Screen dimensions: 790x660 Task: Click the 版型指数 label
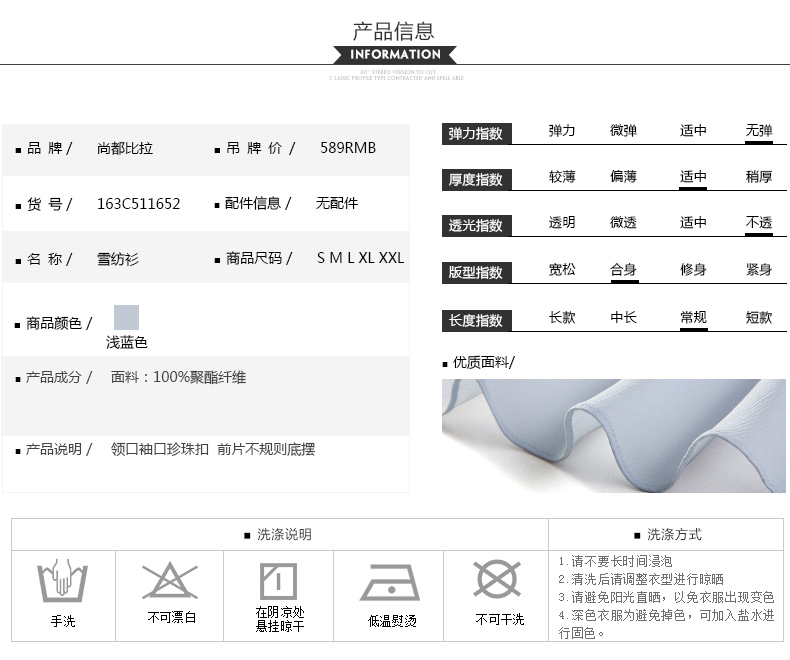coord(476,273)
